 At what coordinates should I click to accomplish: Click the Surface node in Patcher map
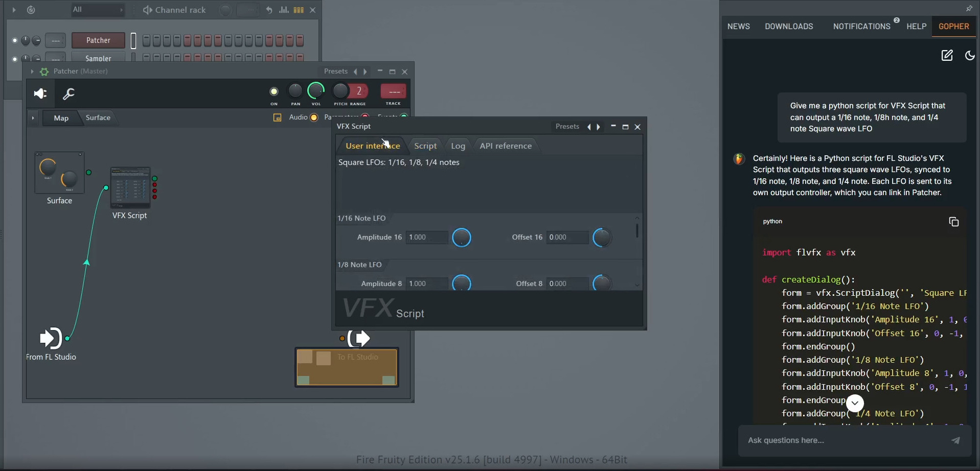(x=59, y=173)
